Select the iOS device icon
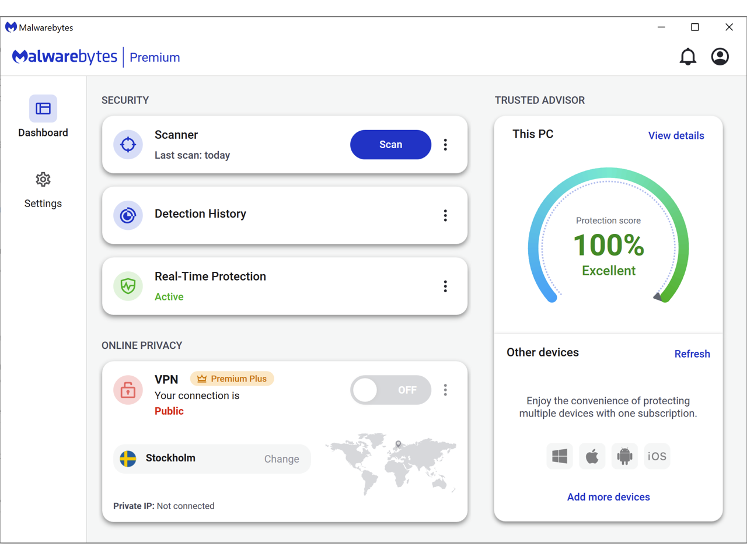Screen dimensions: 747x560 click(x=657, y=456)
